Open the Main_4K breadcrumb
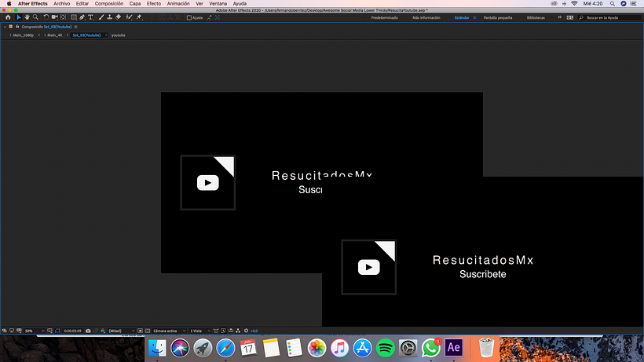The width and height of the screenshot is (644, 362). 55,35
